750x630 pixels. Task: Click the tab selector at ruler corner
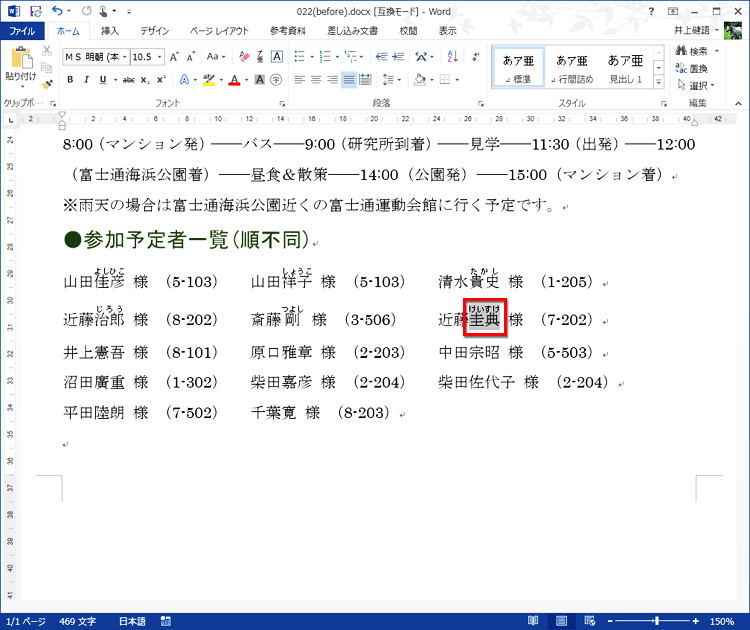pos(11,120)
